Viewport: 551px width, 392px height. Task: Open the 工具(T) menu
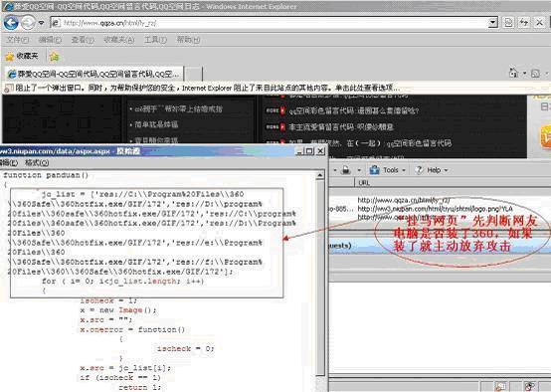tap(155, 40)
